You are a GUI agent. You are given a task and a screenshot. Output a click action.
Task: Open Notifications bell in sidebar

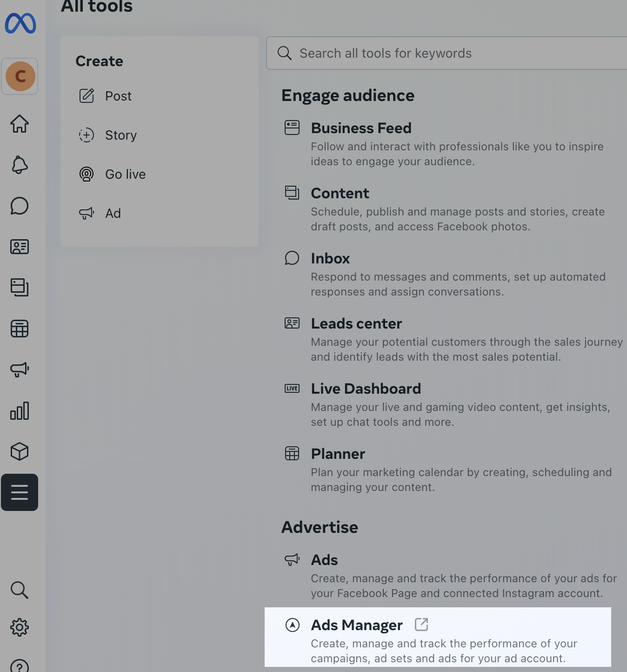[x=20, y=165]
